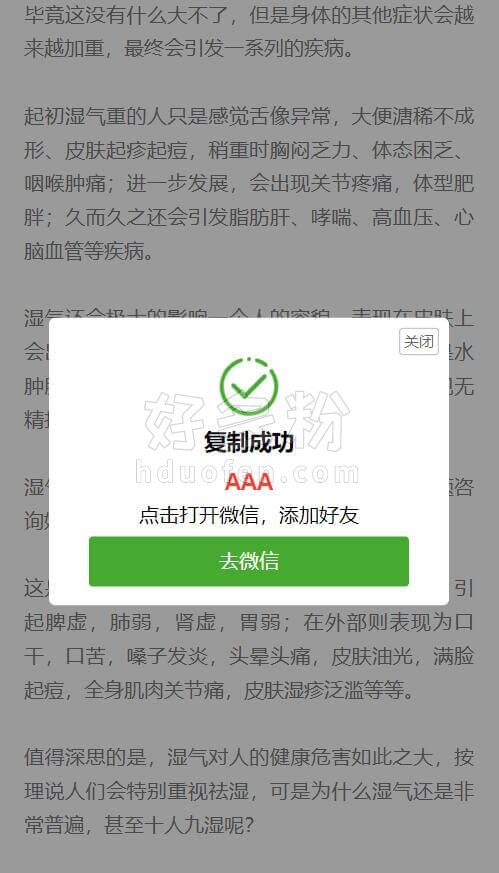Click the line ending 皮肤湿疹泛滥等等
The height and width of the screenshot is (873, 499).
220,690
